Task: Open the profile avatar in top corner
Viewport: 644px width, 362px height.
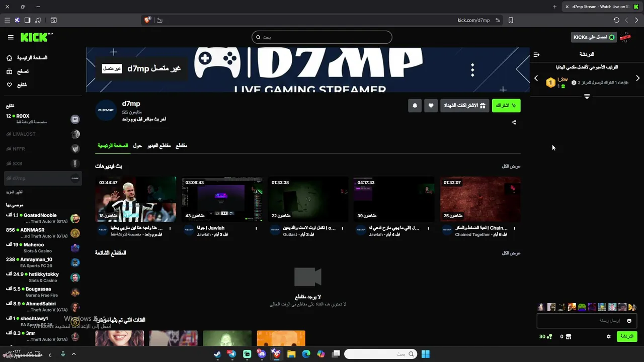Action: (625, 37)
